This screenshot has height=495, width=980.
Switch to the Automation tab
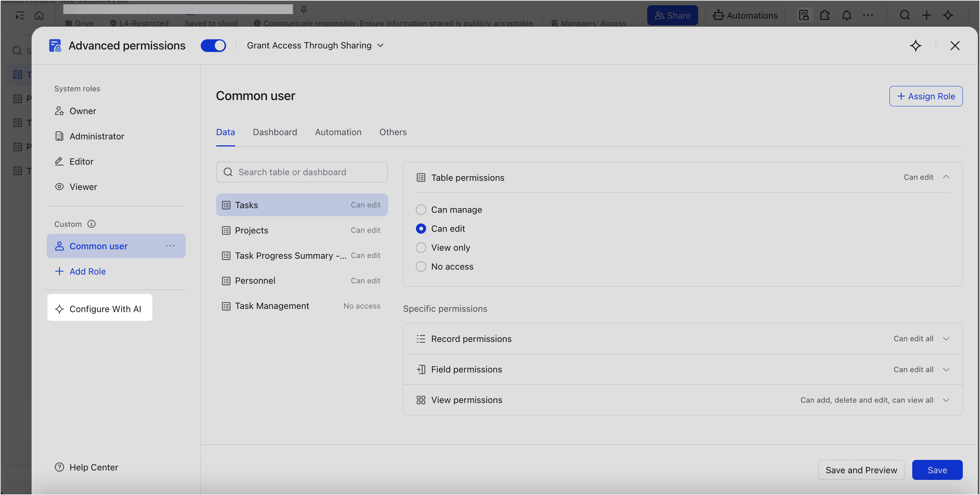point(338,132)
